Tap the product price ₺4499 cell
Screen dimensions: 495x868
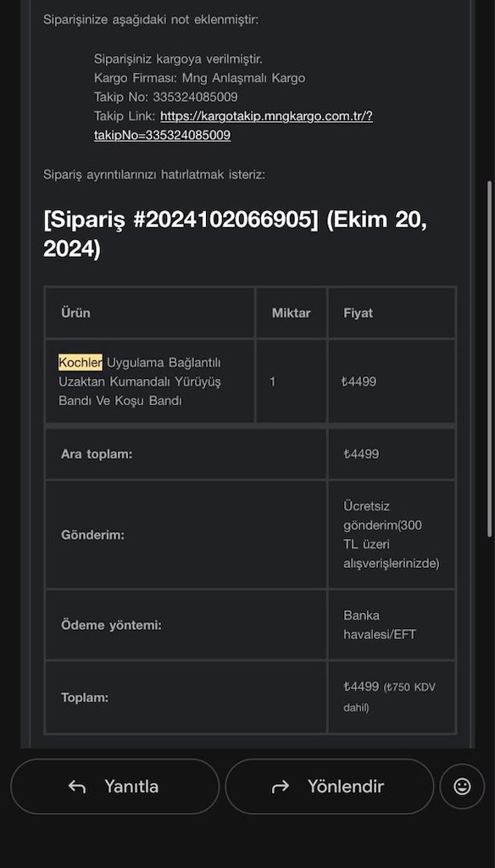[392, 381]
